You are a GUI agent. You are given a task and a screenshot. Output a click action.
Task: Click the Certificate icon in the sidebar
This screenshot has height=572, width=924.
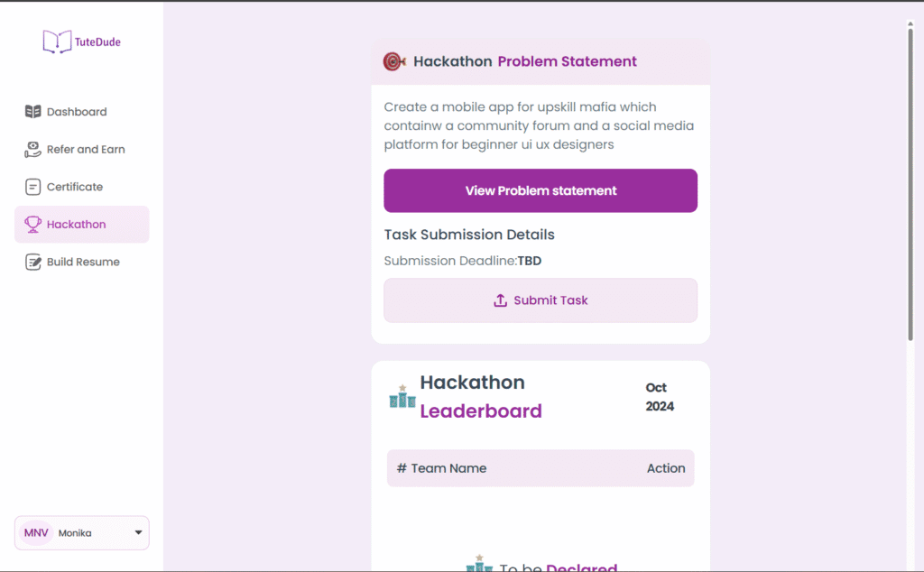pos(32,187)
